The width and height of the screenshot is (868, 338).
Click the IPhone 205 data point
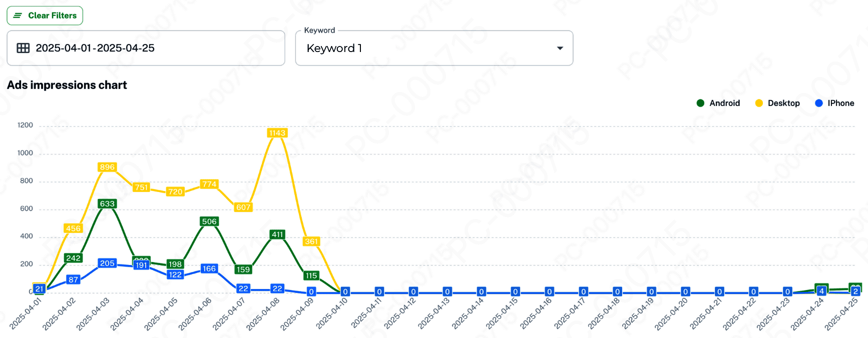point(107,263)
